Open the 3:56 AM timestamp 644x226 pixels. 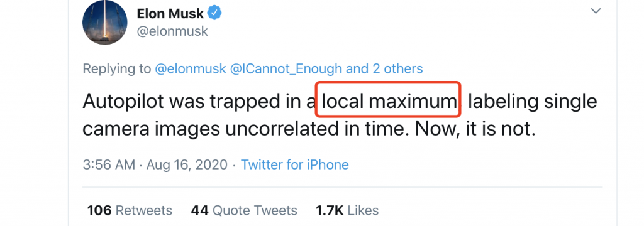(109, 165)
